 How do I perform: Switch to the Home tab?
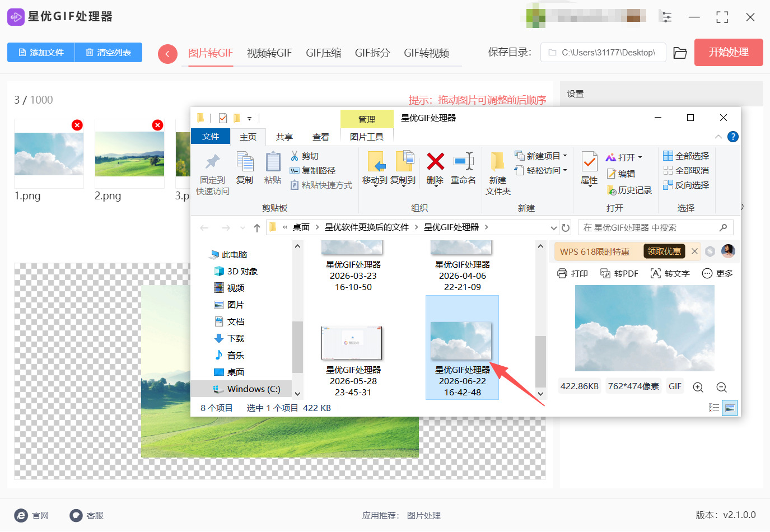point(248,137)
